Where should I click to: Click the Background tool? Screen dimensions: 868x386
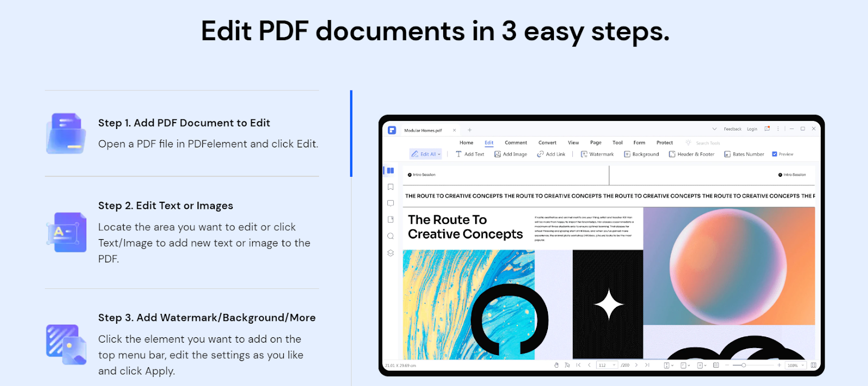(x=641, y=154)
